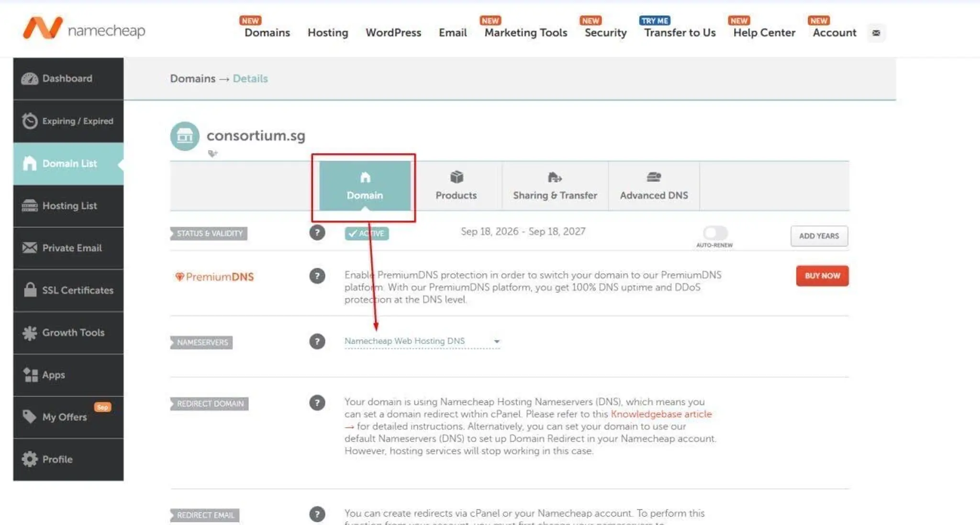Click the ADD YEARS button
This screenshot has height=525, width=980.
click(819, 236)
